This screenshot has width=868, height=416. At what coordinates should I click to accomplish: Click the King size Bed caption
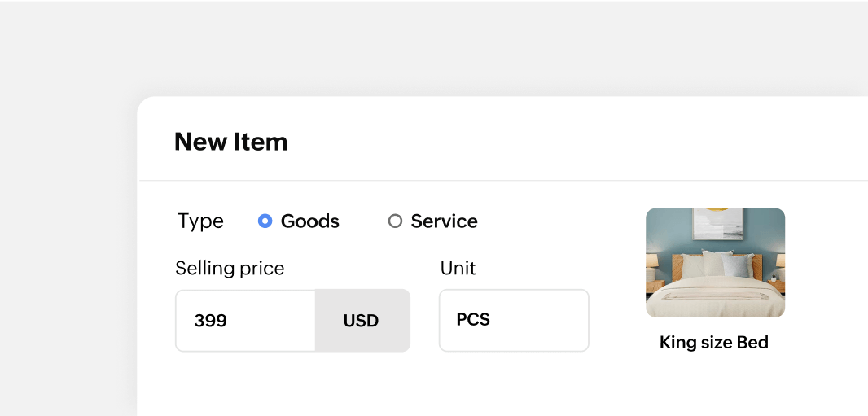click(x=714, y=342)
